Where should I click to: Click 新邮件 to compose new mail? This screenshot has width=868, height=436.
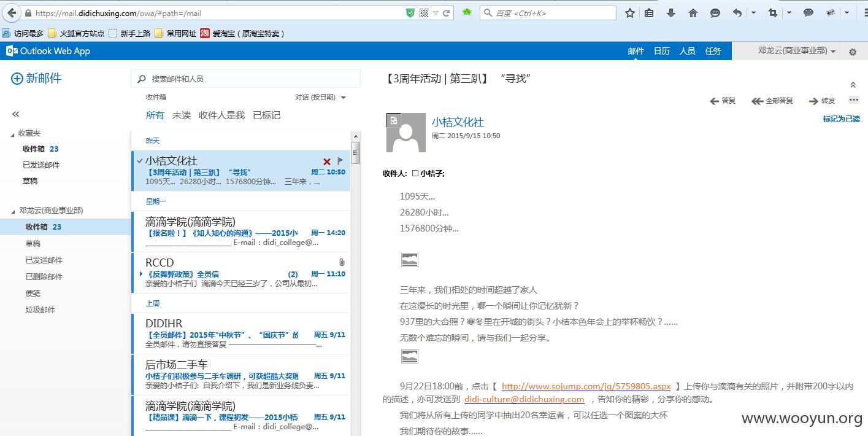(x=36, y=78)
